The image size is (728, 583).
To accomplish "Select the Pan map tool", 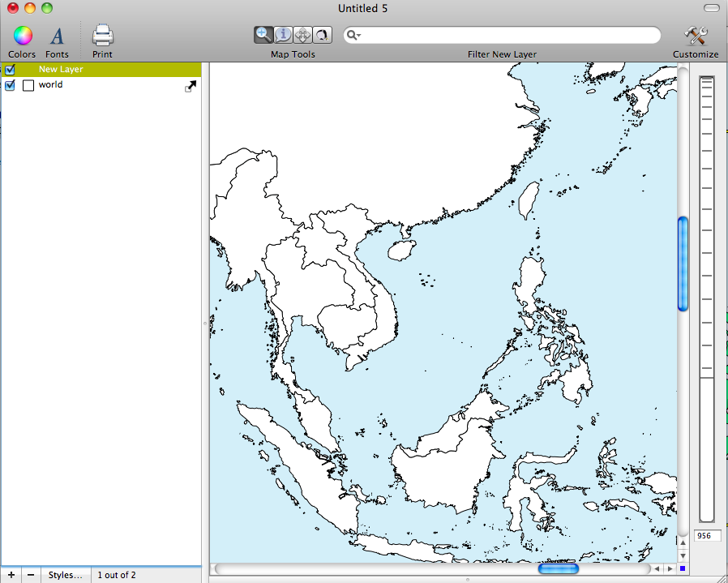I will 302,35.
